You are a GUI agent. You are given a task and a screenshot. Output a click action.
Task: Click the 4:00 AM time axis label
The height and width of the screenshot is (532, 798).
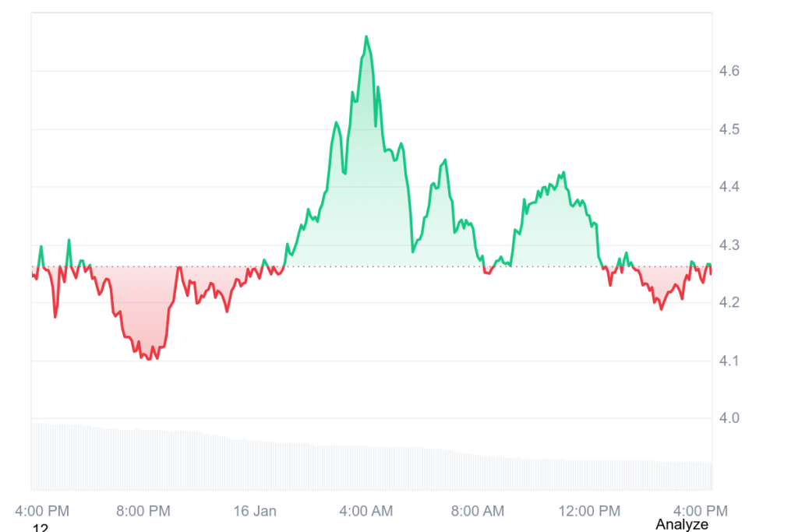366,511
